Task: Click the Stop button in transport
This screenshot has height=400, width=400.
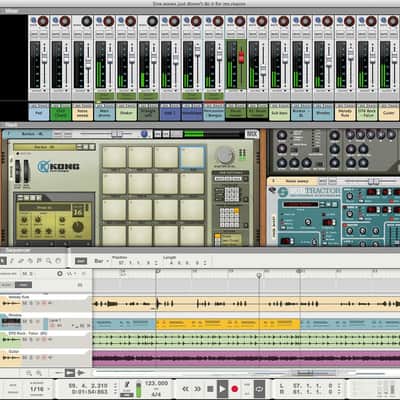Action: [x=210, y=389]
